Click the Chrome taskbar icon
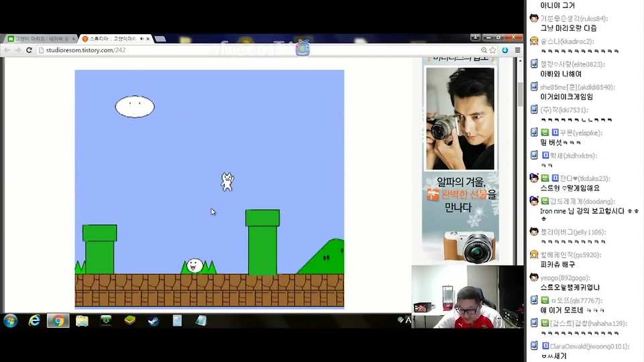 58,320
